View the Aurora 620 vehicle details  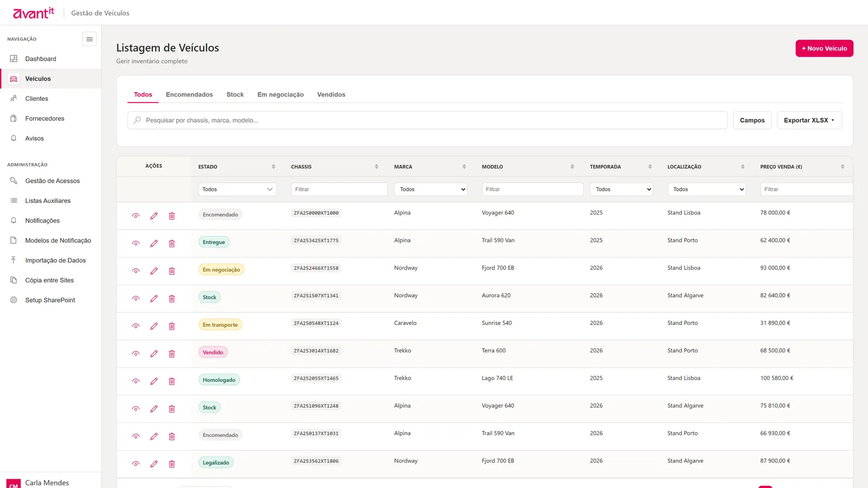pyautogui.click(x=136, y=299)
